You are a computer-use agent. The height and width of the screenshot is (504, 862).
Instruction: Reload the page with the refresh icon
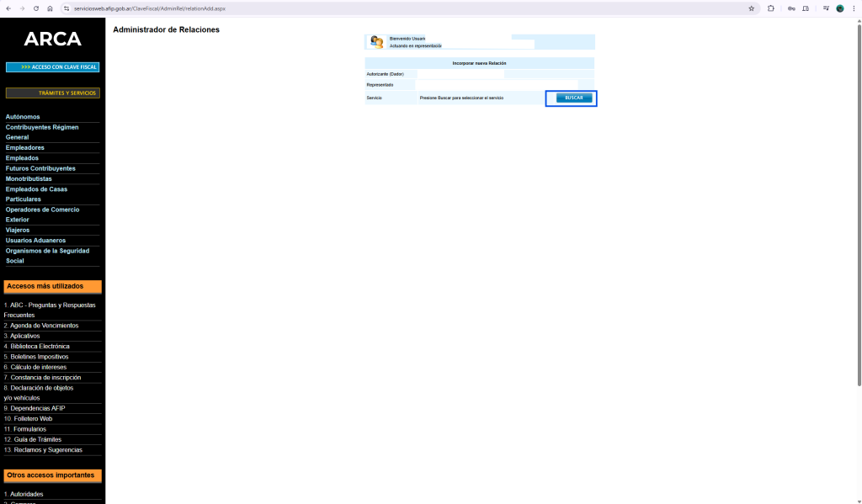(x=36, y=8)
